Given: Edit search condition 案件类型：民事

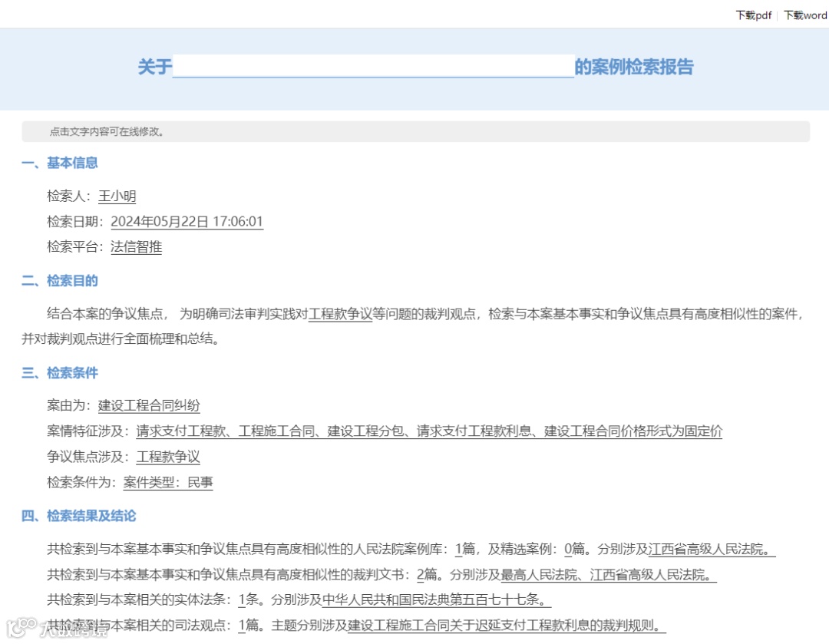Looking at the screenshot, I should click(168, 482).
